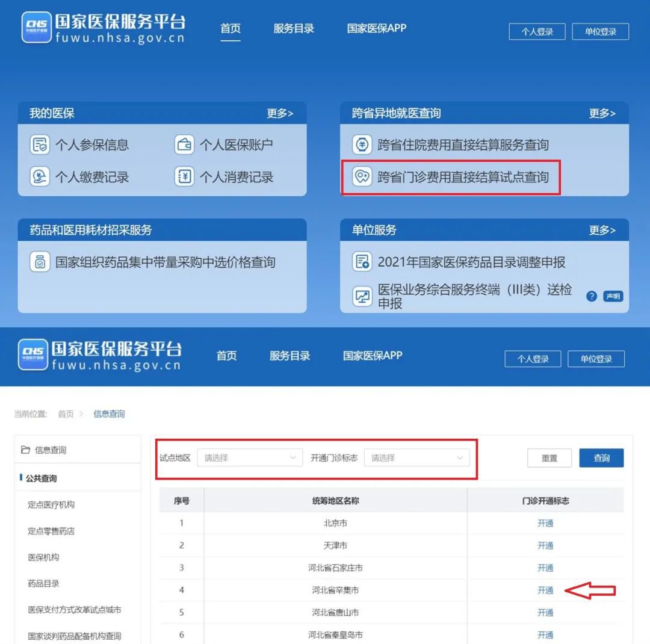Click 个人登录 button in top header

coord(537,31)
